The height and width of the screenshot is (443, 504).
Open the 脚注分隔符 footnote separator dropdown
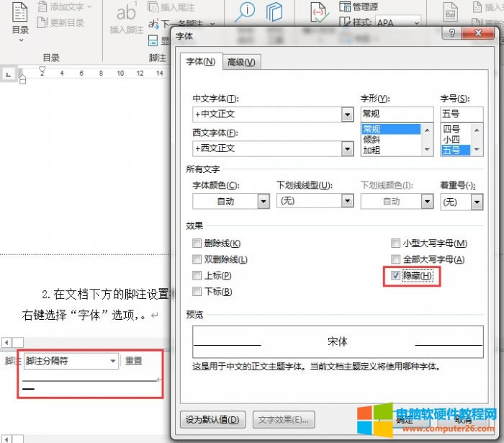tap(113, 361)
